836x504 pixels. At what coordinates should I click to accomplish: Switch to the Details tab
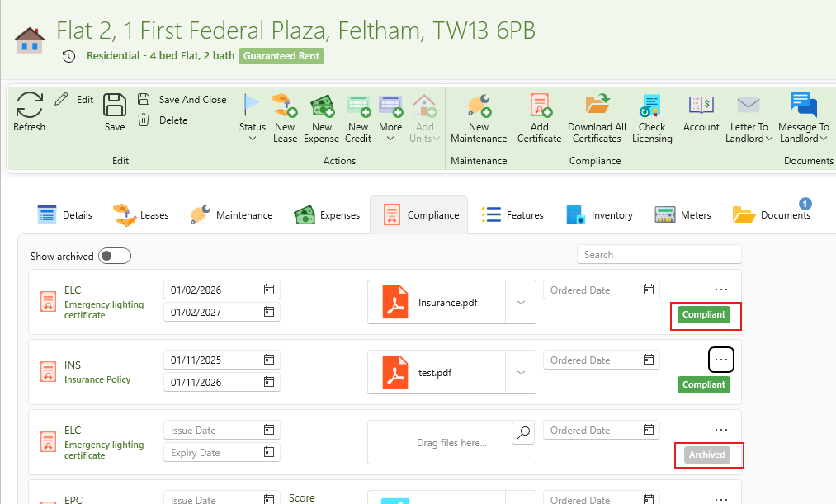[x=65, y=214]
